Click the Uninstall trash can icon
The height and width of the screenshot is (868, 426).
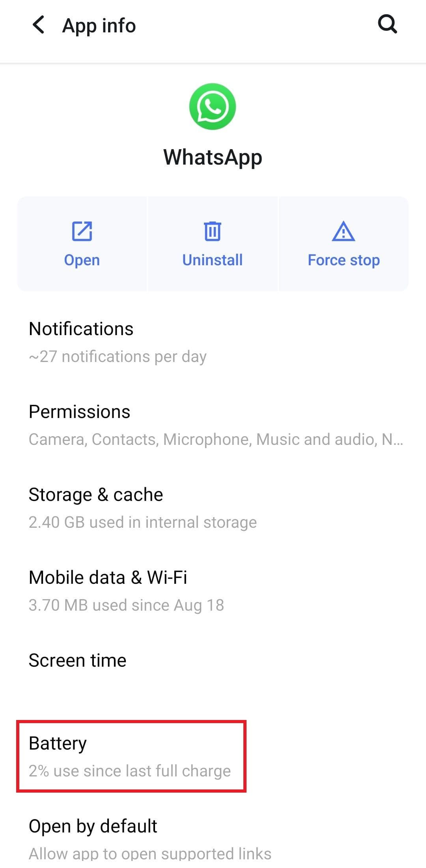click(213, 231)
